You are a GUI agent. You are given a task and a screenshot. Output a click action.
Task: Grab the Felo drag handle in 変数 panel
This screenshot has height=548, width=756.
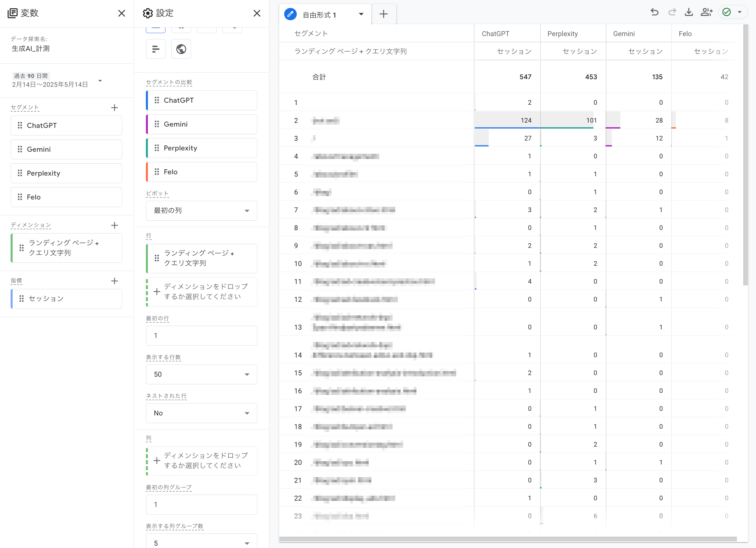click(20, 197)
